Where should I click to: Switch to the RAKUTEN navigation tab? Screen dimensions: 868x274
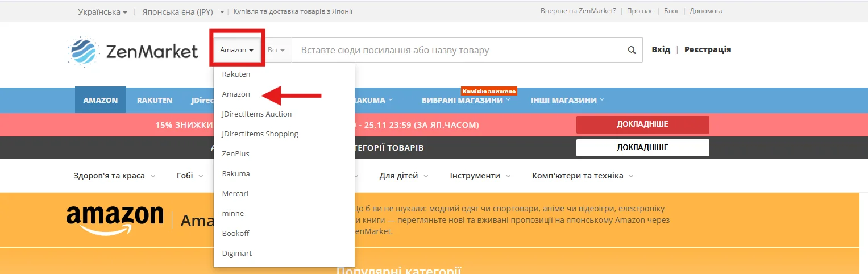[155, 100]
